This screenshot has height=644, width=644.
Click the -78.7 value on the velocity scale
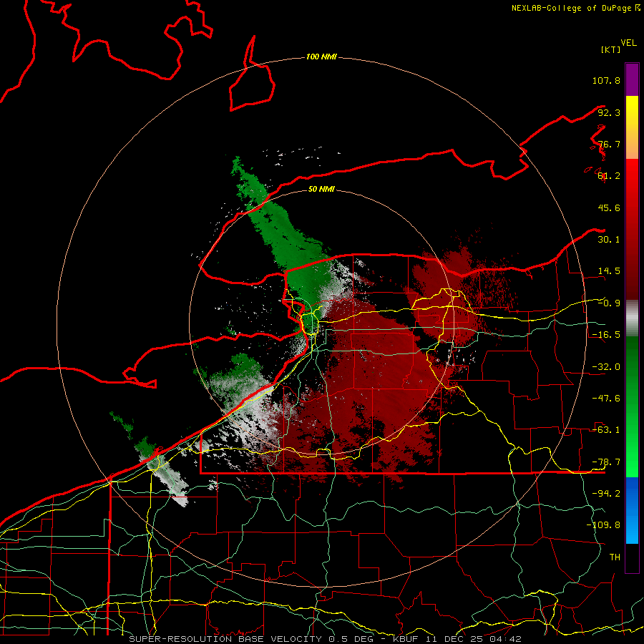pos(606,462)
